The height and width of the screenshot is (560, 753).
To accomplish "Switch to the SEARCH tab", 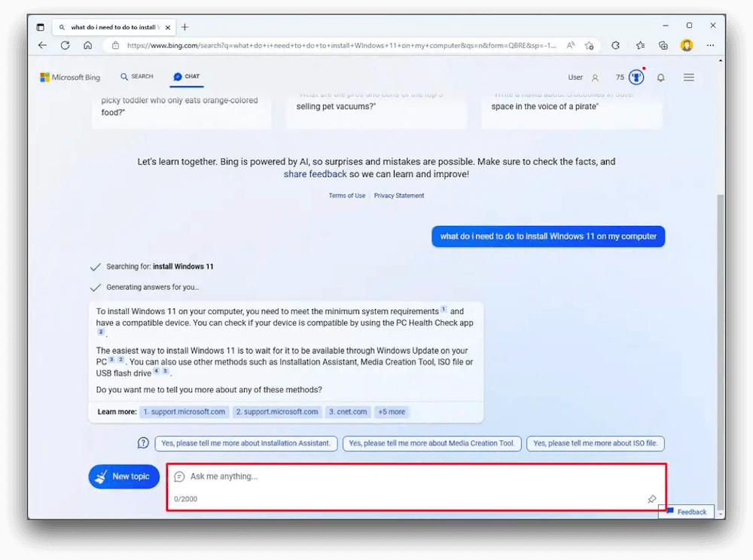I will tap(137, 77).
